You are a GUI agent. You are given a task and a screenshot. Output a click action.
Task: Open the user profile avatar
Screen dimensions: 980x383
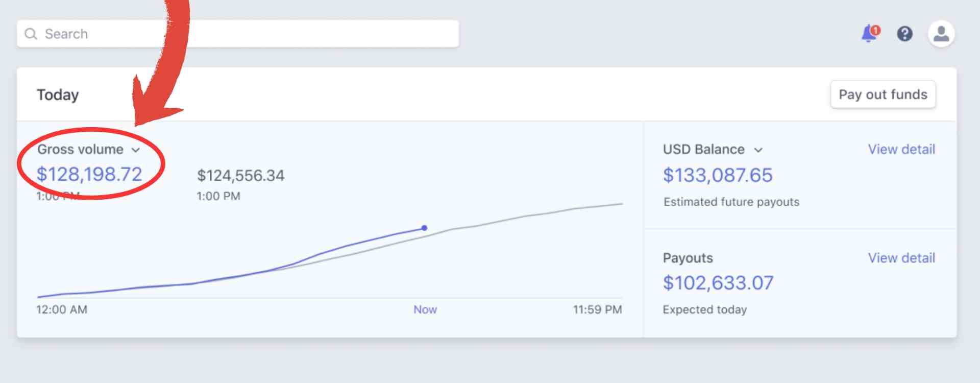[x=941, y=34]
